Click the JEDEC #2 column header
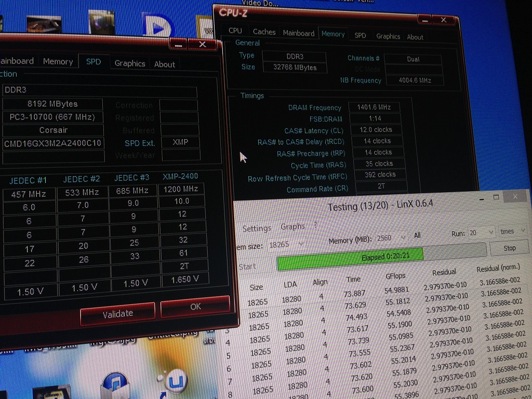Image resolution: width=532 pixels, height=399 pixels. tap(82, 179)
